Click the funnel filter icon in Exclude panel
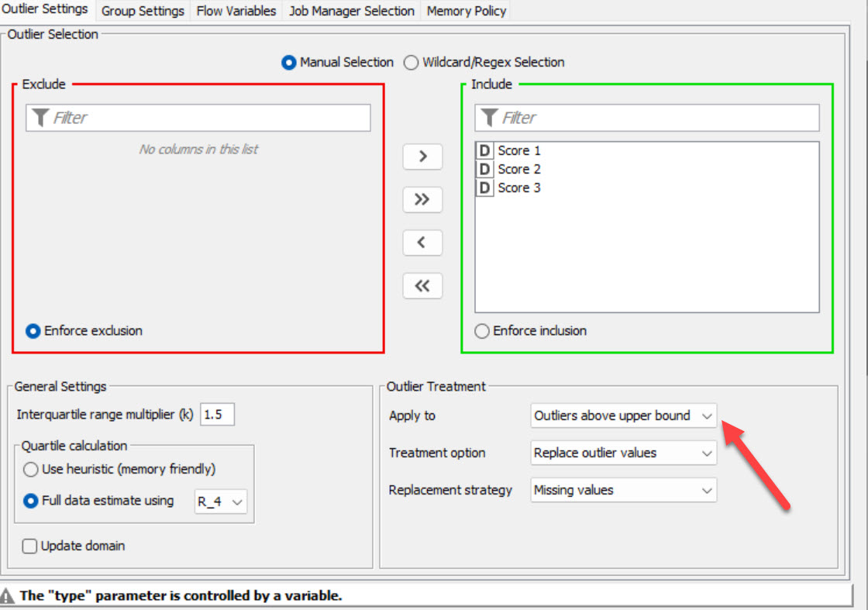 pos(40,118)
